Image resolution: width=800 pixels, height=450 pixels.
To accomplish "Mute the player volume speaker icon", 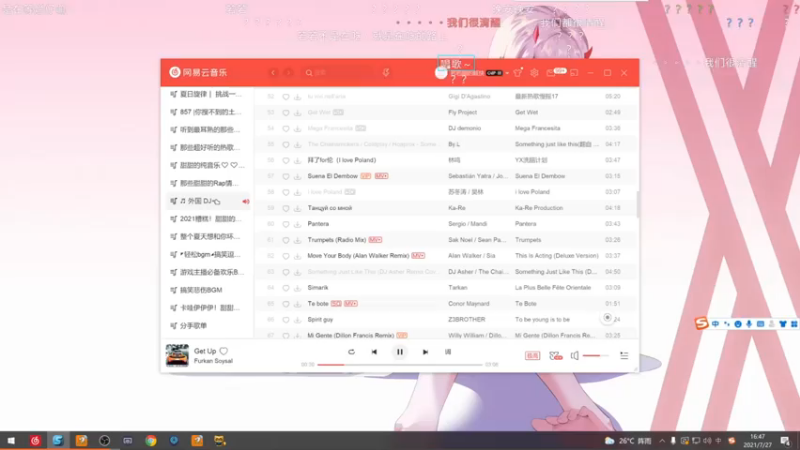I will click(574, 355).
